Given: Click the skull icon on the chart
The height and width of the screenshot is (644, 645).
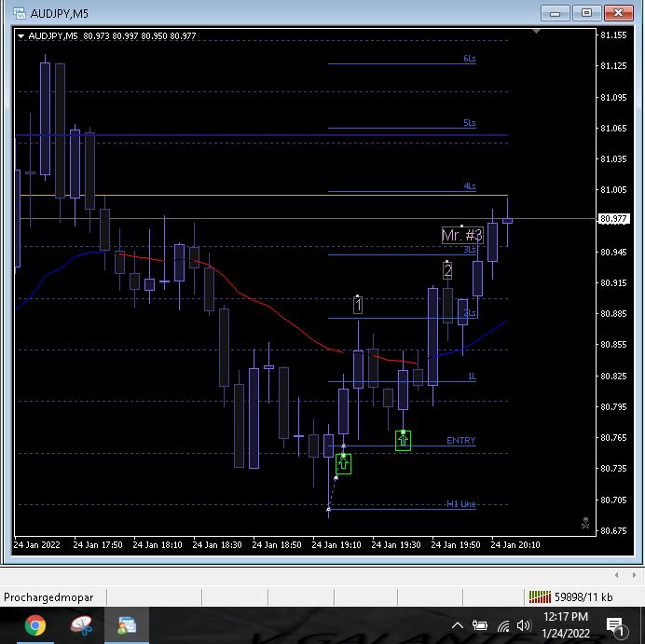Looking at the screenshot, I should pos(585,523).
